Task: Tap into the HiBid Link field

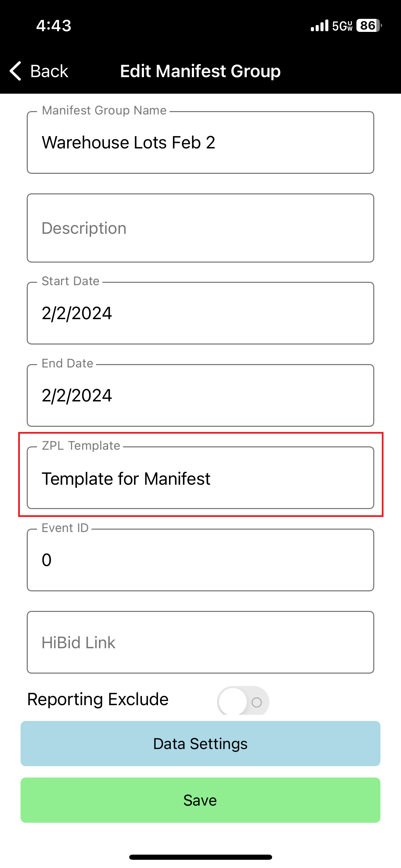Action: [200, 642]
